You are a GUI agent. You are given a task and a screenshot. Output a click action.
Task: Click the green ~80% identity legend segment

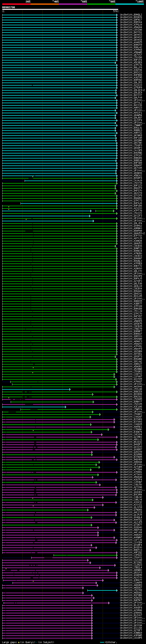[x=101, y=4]
